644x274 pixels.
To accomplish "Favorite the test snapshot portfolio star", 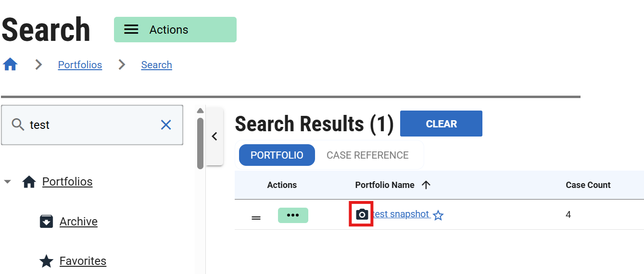I will [x=438, y=215].
